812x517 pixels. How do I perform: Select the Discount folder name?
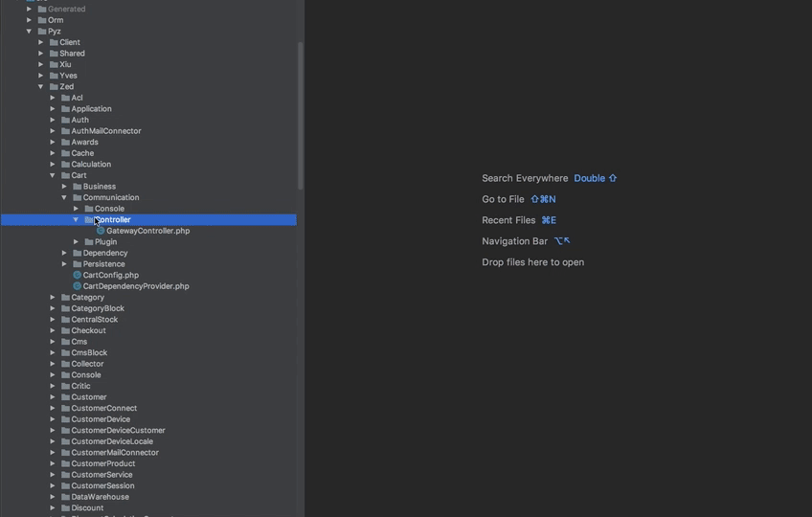[x=87, y=508]
